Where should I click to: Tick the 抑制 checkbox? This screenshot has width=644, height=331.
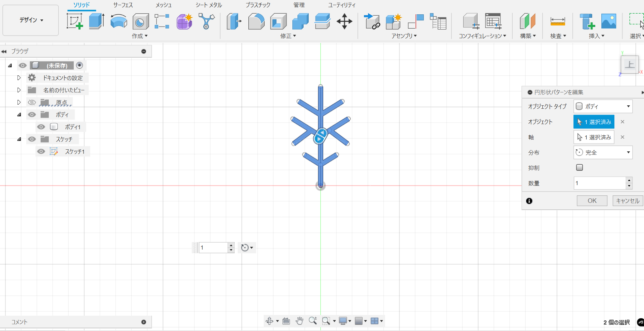pyautogui.click(x=579, y=167)
